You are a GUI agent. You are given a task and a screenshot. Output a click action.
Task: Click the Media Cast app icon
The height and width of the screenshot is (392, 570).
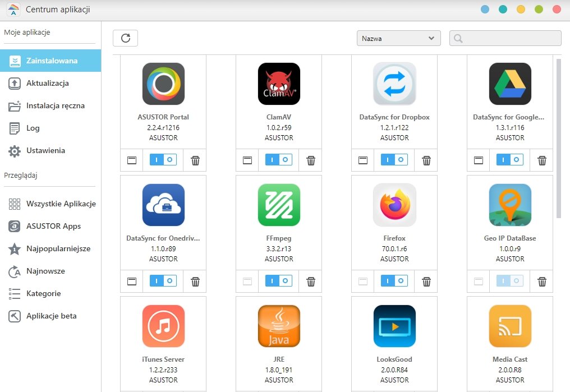coord(510,326)
